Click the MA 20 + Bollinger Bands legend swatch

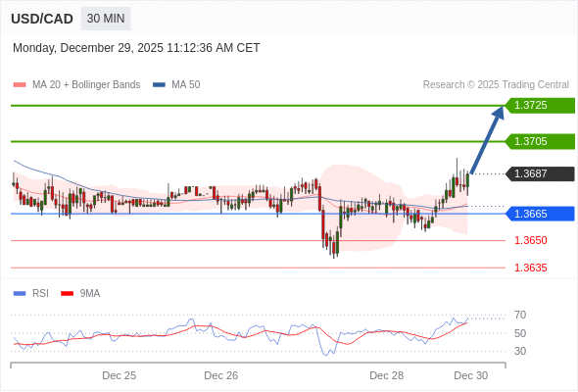click(x=20, y=85)
